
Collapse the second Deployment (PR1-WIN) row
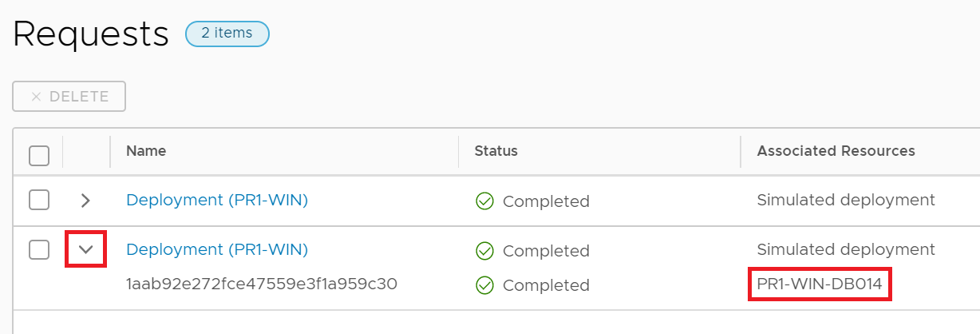[86, 250]
